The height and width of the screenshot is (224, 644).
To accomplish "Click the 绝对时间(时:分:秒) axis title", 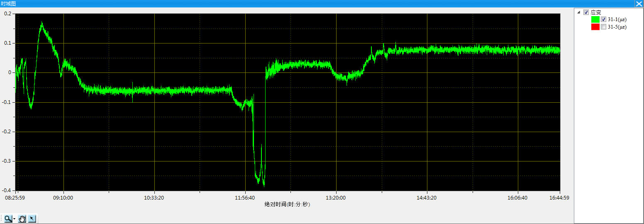I will coord(287,204).
